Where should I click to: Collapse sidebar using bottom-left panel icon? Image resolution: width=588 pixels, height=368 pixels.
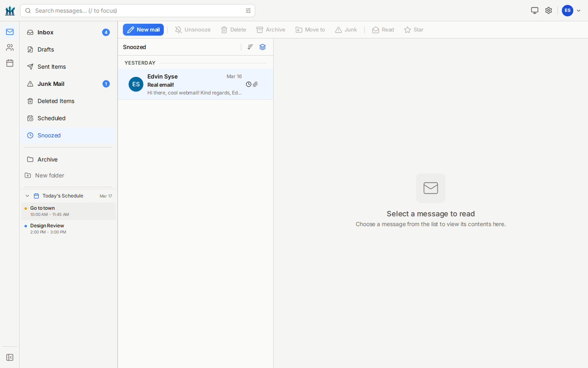[10, 357]
